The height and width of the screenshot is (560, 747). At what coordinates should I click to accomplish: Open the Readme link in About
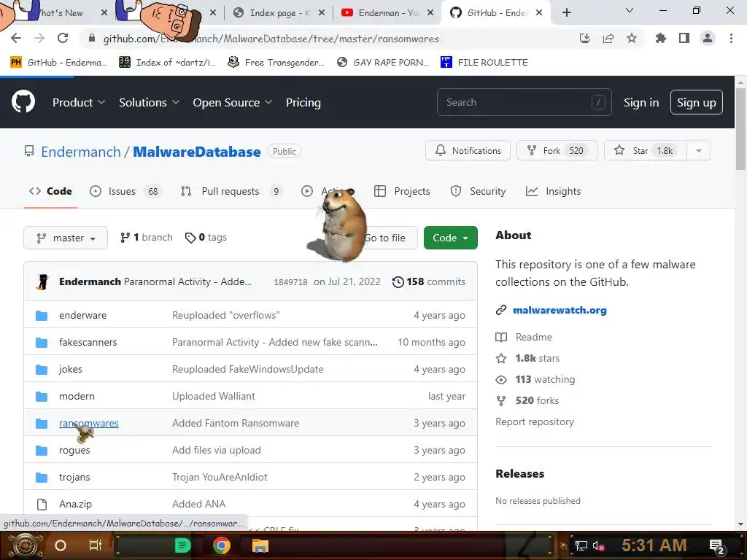[x=533, y=337]
